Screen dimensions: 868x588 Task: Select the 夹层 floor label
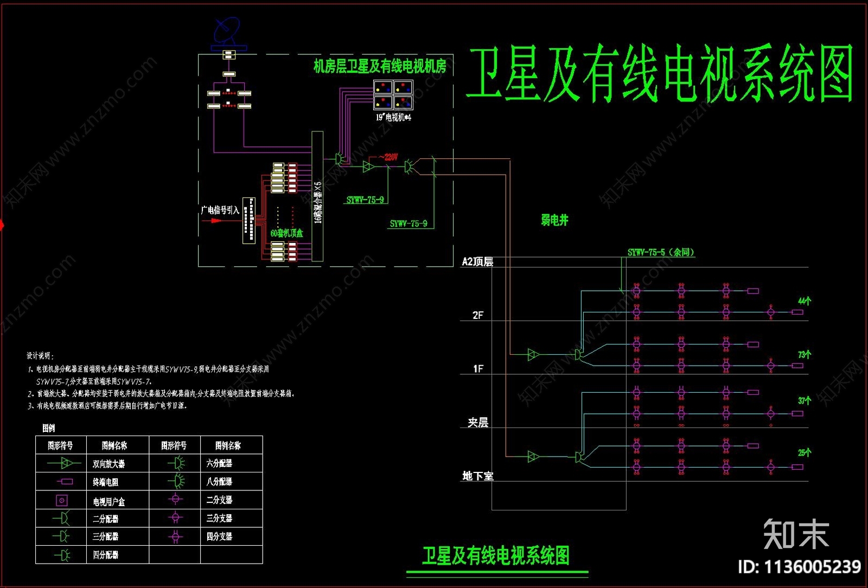478,422
